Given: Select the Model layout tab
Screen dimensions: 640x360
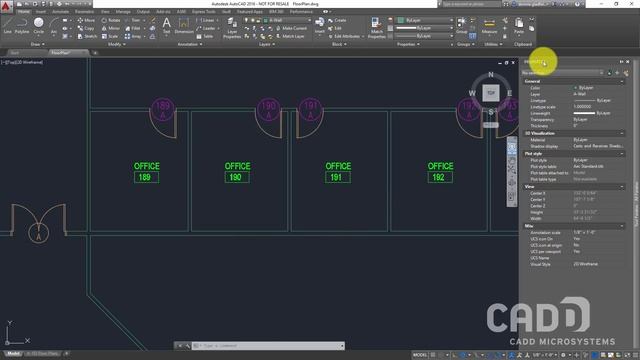Looking at the screenshot, I should [13, 353].
